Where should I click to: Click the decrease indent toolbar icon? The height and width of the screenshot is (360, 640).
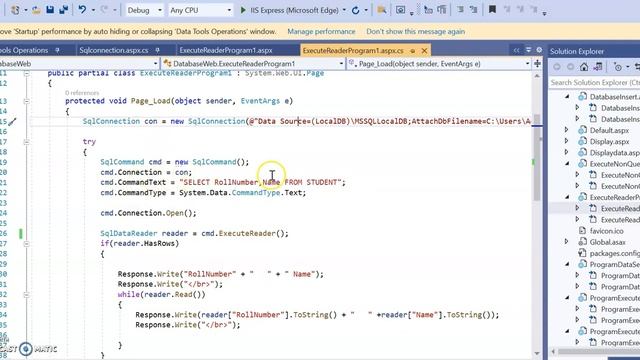460,9
